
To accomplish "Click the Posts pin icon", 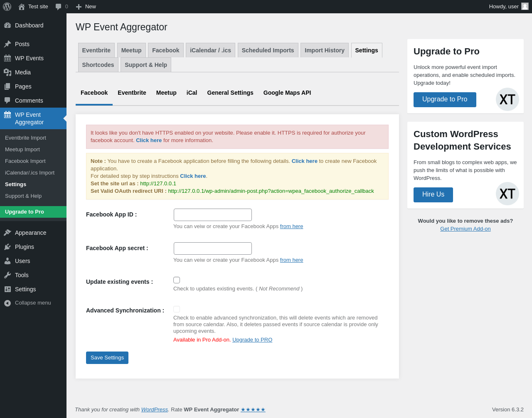I will (x=7, y=44).
